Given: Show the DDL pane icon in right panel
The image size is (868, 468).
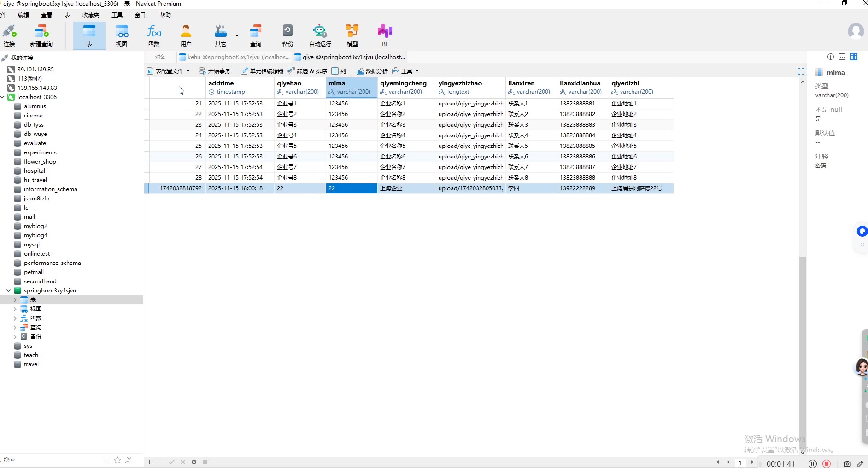Looking at the screenshot, I should coord(842,57).
